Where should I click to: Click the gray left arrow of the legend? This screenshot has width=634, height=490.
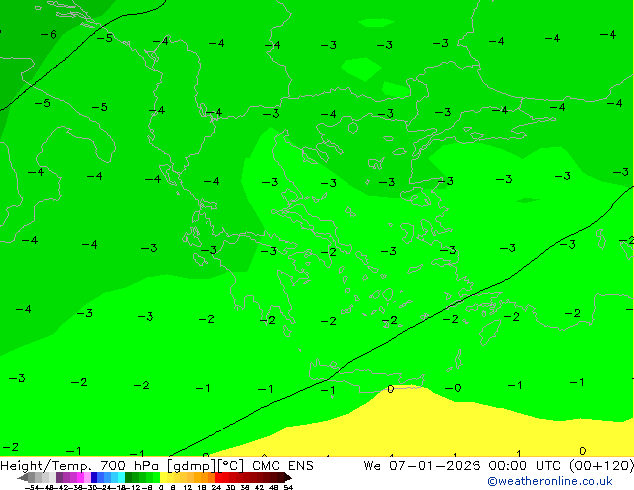coord(23,478)
